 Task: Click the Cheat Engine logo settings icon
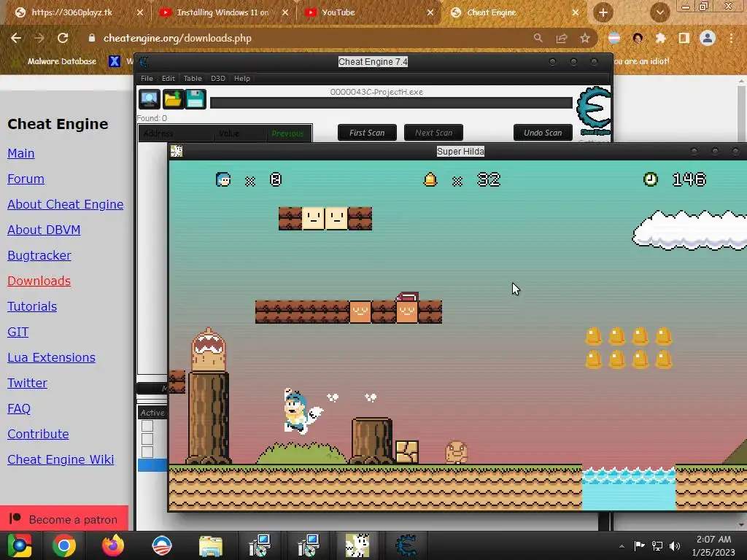594,111
